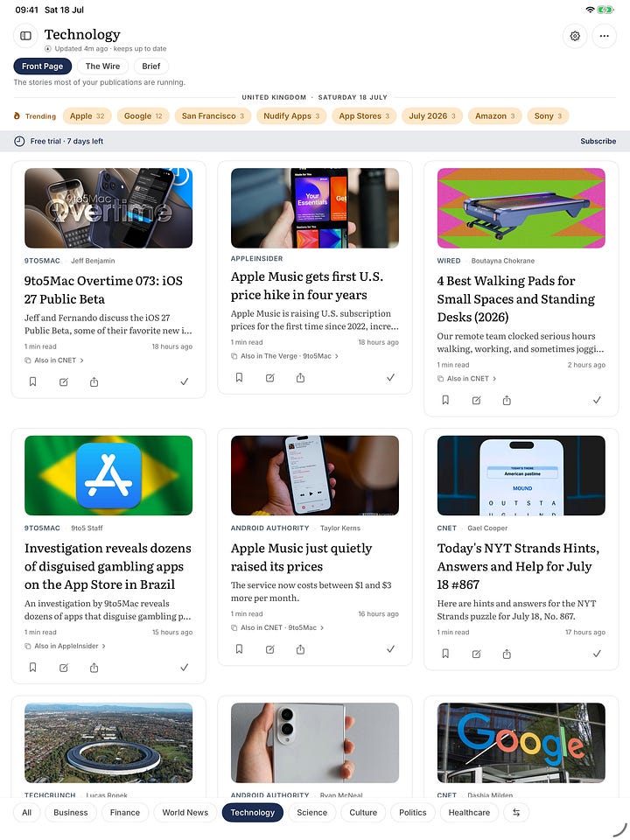Toggle the sidebar panel icon

(x=25, y=36)
